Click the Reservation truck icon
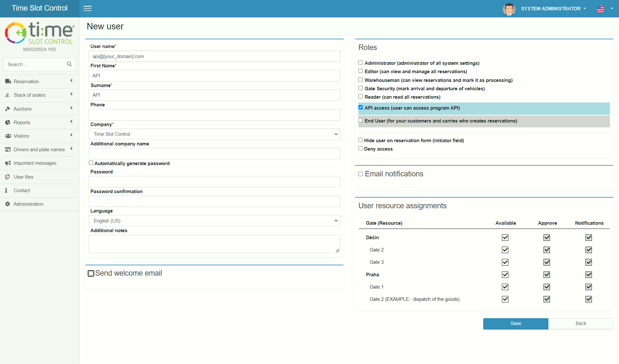Image resolution: width=619 pixels, height=364 pixels. click(x=8, y=82)
